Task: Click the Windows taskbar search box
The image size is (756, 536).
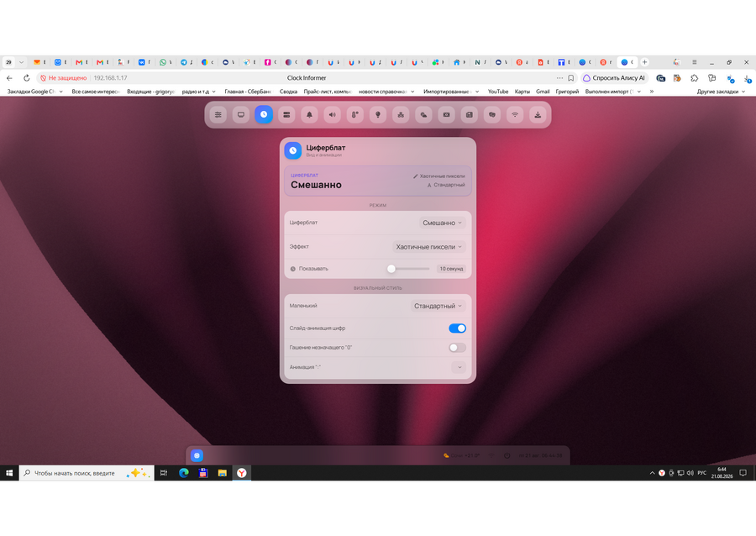Action: (x=87, y=473)
